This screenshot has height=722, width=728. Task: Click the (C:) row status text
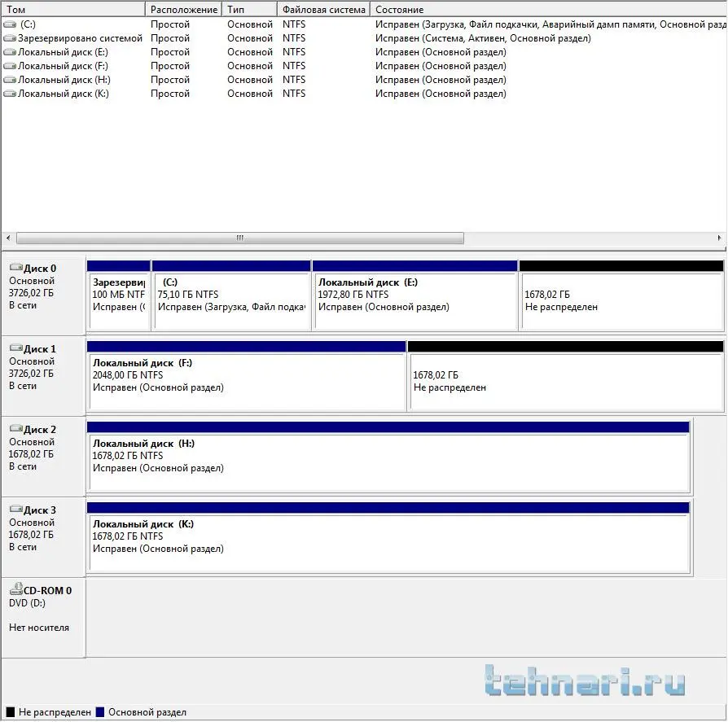coord(550,24)
